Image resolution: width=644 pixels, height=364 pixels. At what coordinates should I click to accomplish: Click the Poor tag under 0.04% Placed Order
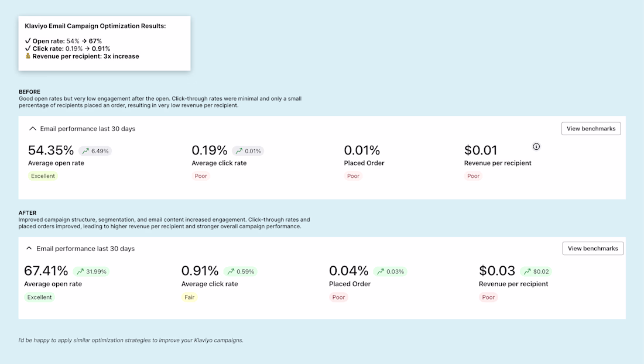click(x=338, y=297)
